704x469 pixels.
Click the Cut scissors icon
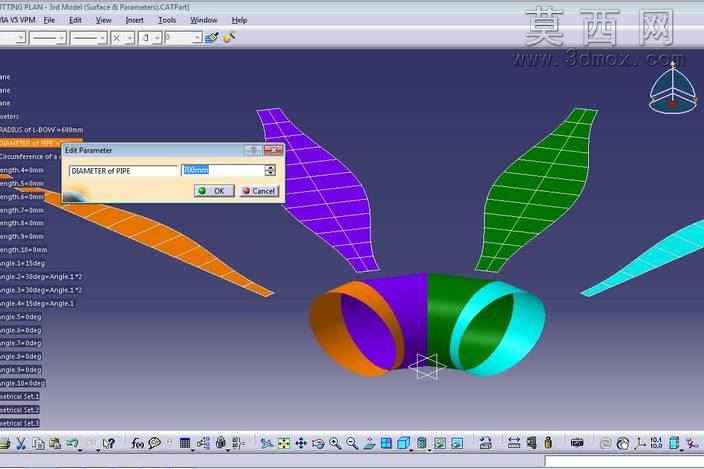point(21,443)
